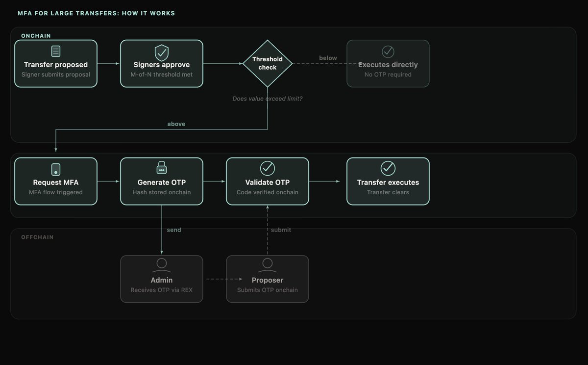Click the Admin person icon
This screenshot has width=588, height=365.
point(162,265)
